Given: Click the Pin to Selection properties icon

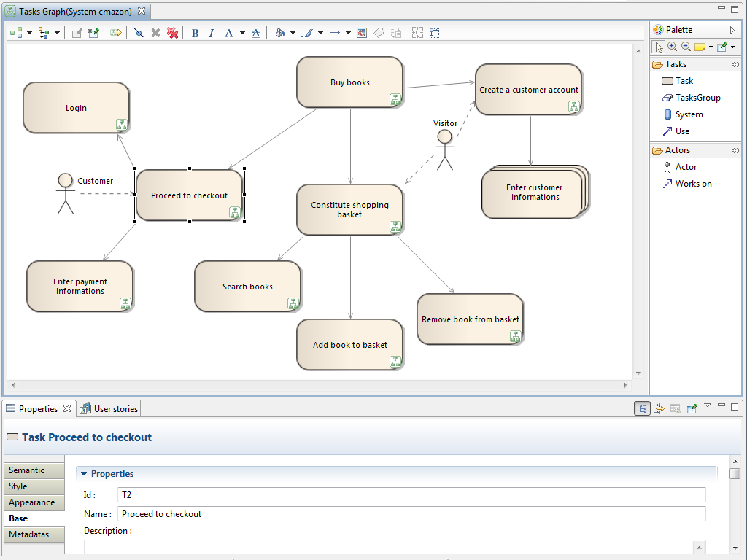Looking at the screenshot, I should [x=692, y=408].
